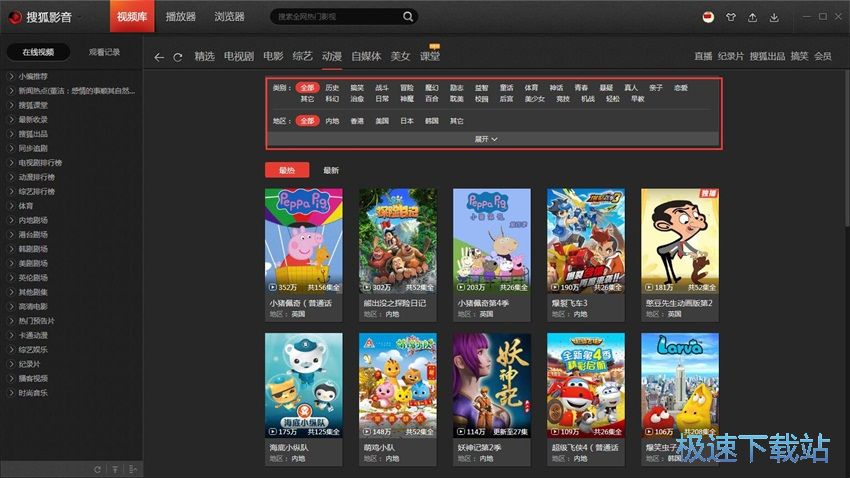The width and height of the screenshot is (850, 478).
Task: Select 全部 in the 类别 filter row
Action: click(307, 87)
